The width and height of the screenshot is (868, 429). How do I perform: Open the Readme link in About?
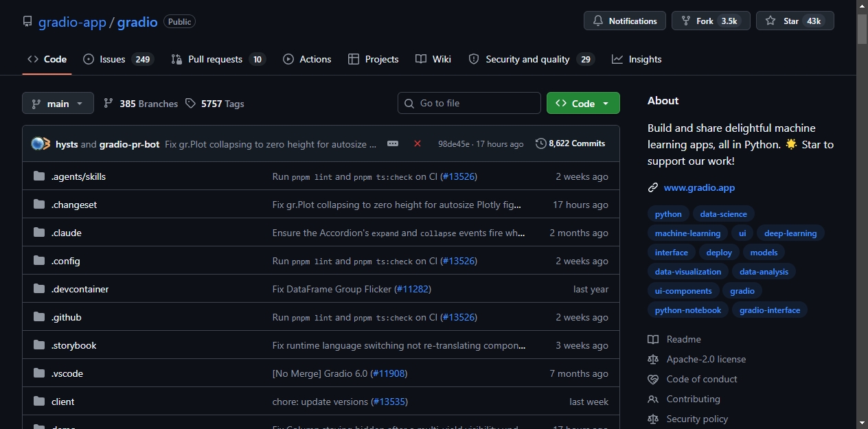[674, 339]
